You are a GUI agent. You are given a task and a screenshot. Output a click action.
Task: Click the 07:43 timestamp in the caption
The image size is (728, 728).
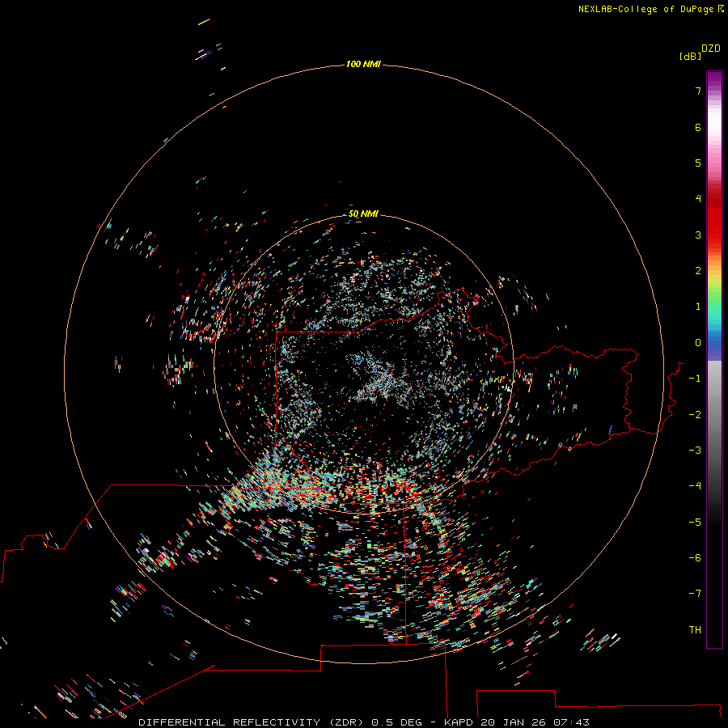pos(571,722)
